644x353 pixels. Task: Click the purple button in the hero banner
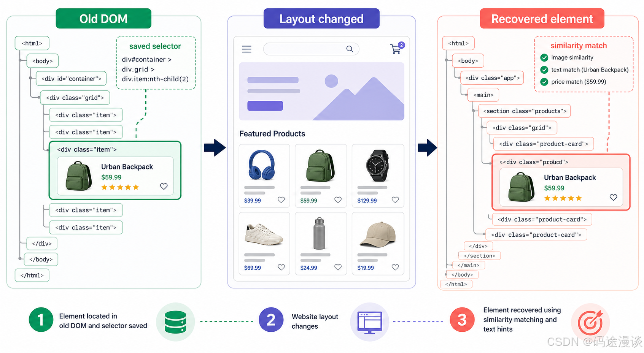click(x=265, y=106)
